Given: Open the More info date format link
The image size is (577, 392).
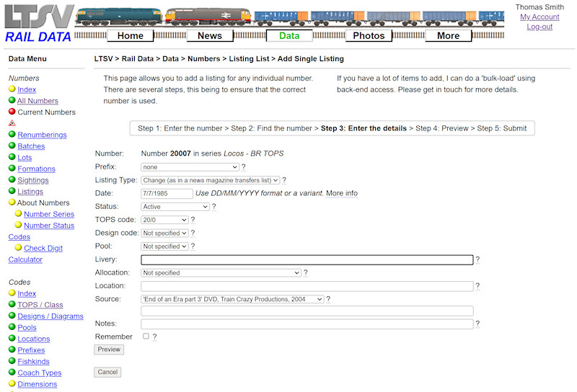Looking at the screenshot, I should [x=342, y=193].
